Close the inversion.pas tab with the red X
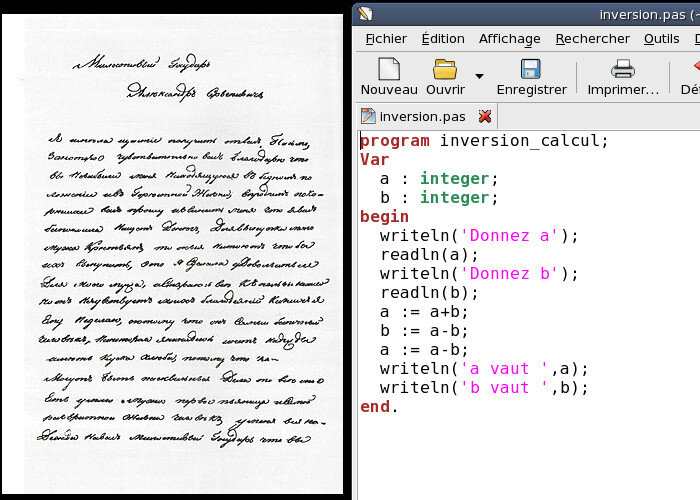 [x=485, y=117]
